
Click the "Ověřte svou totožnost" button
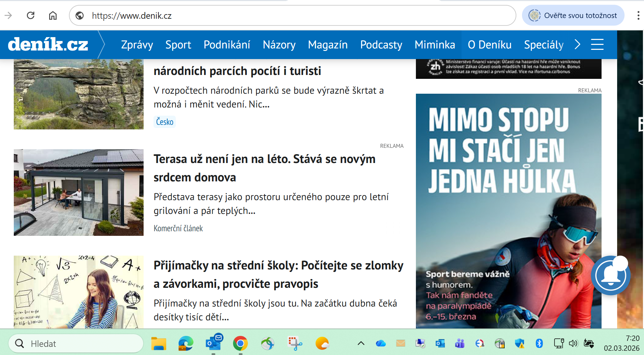click(x=573, y=16)
